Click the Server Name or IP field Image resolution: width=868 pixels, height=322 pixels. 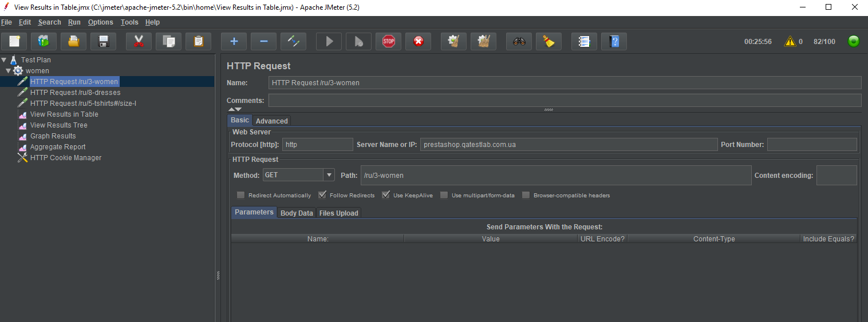[569, 145]
